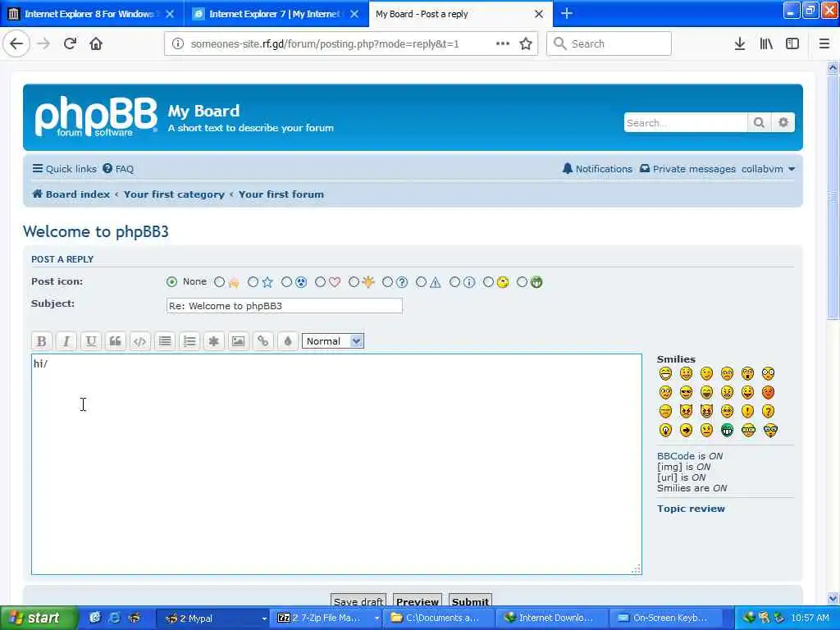Select the warning triangle post icon radio

tap(421, 282)
